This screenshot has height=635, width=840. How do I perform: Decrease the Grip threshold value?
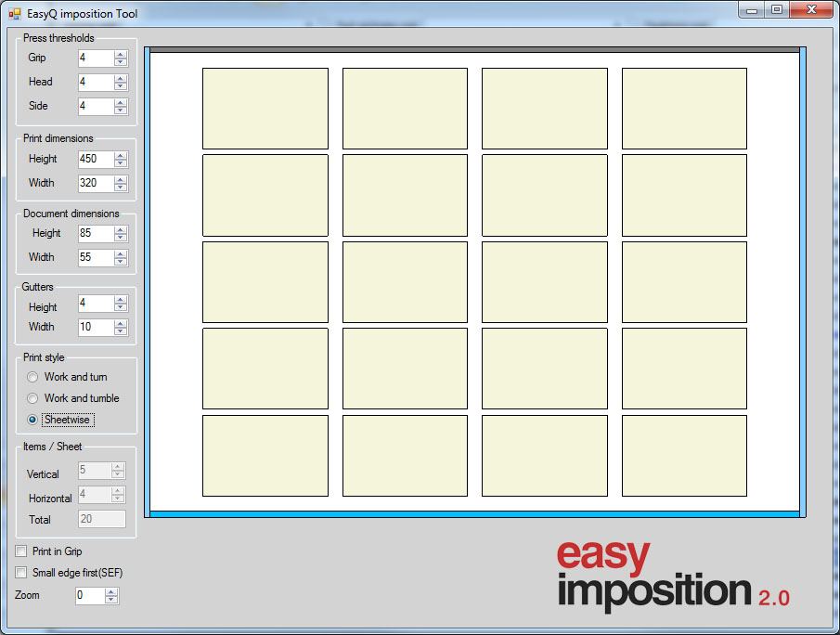[x=121, y=62]
